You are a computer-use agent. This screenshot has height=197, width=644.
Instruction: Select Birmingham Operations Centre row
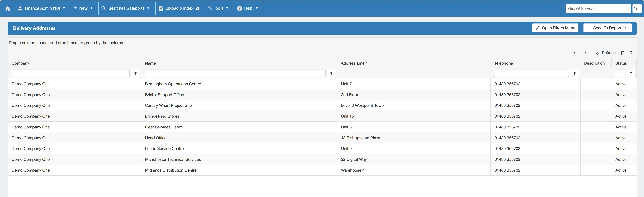(x=322, y=84)
